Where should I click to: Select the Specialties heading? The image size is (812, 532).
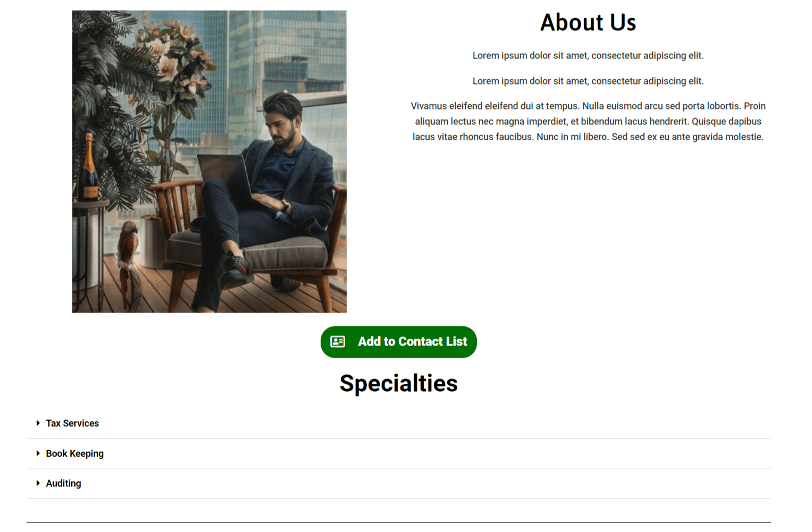click(399, 383)
